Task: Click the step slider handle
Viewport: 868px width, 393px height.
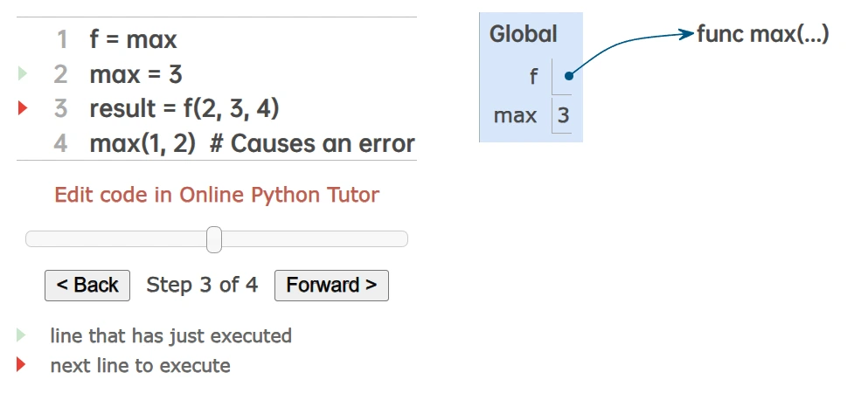Action: (214, 239)
